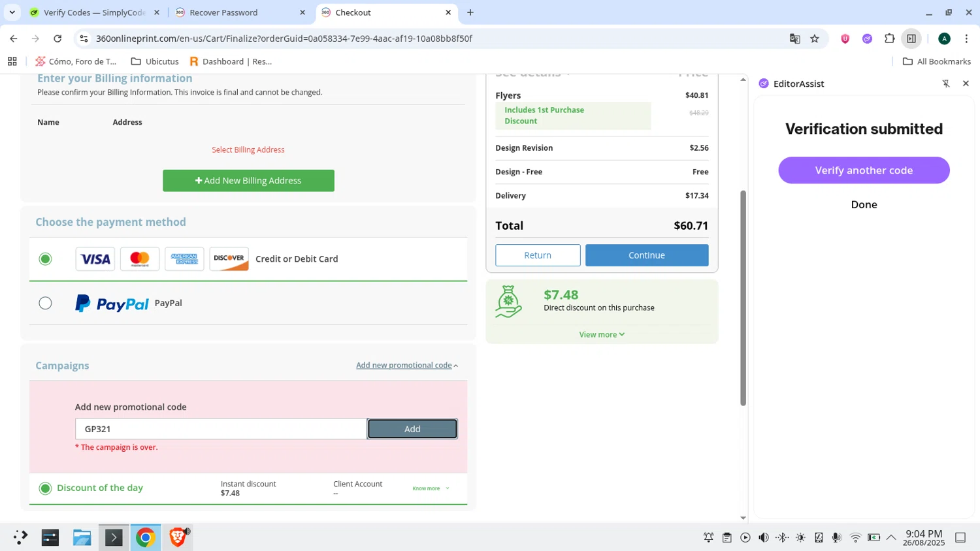Open the Wi-Fi icon in system tray
Image resolution: width=980 pixels, height=551 pixels.
point(855,537)
